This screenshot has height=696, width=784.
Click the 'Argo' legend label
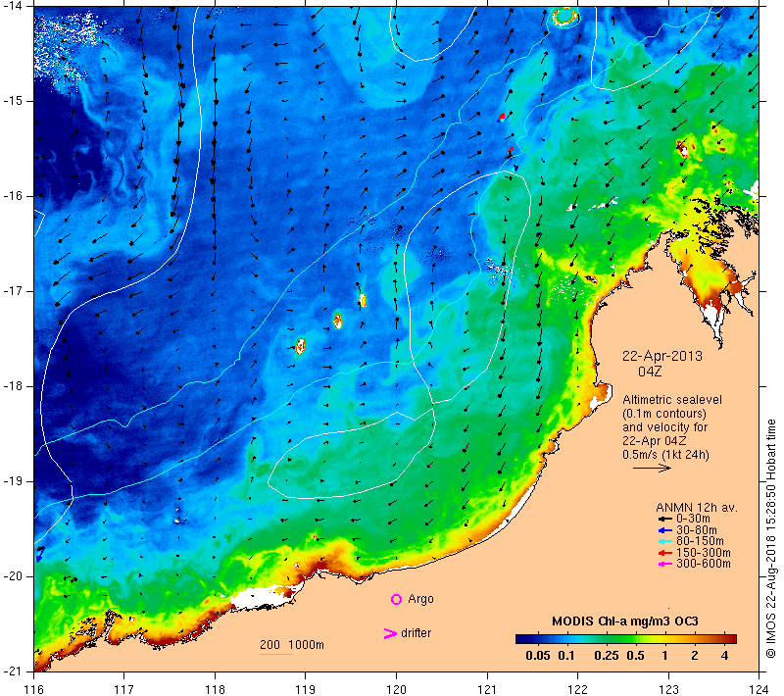click(x=420, y=599)
